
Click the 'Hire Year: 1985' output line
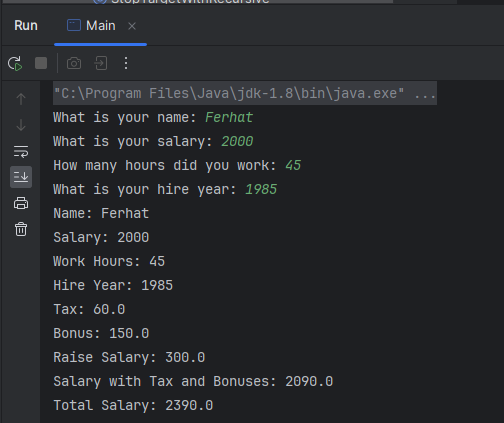click(x=113, y=285)
